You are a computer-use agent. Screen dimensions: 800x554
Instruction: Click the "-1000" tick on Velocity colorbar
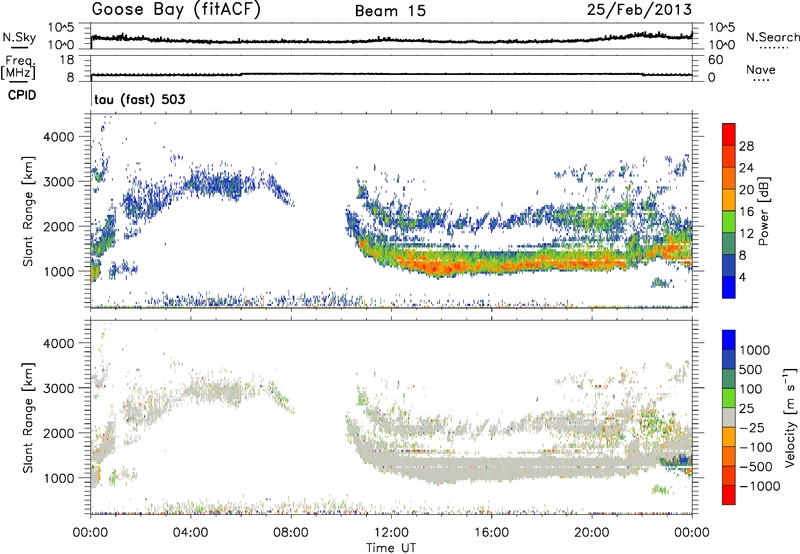[760, 486]
